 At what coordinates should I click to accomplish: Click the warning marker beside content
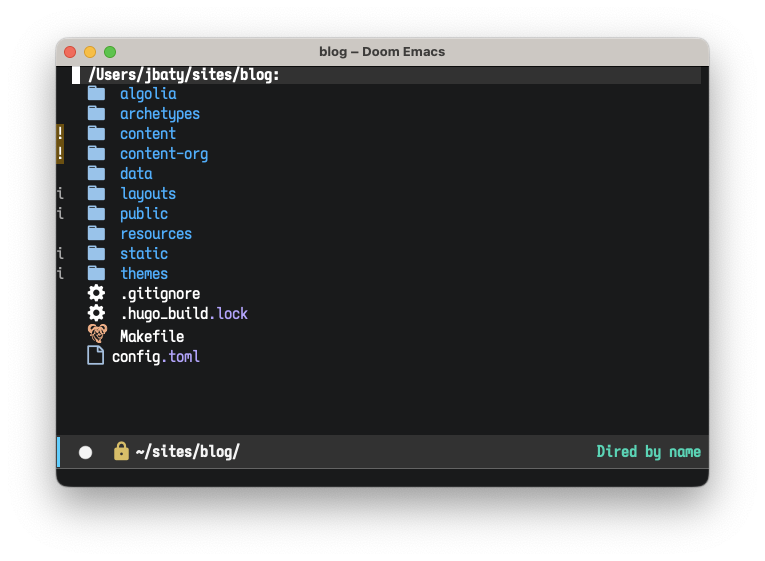[x=60, y=133]
